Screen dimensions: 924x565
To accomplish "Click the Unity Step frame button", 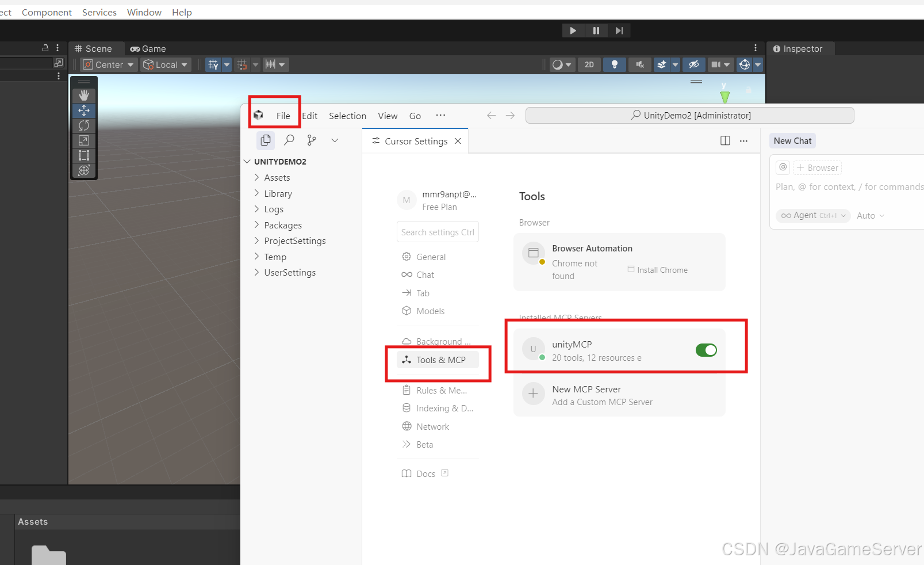I will (619, 30).
